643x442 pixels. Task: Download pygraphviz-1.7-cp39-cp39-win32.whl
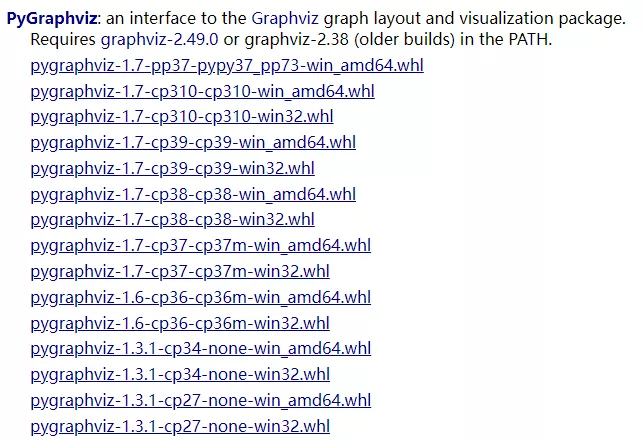pyautogui.click(x=172, y=169)
